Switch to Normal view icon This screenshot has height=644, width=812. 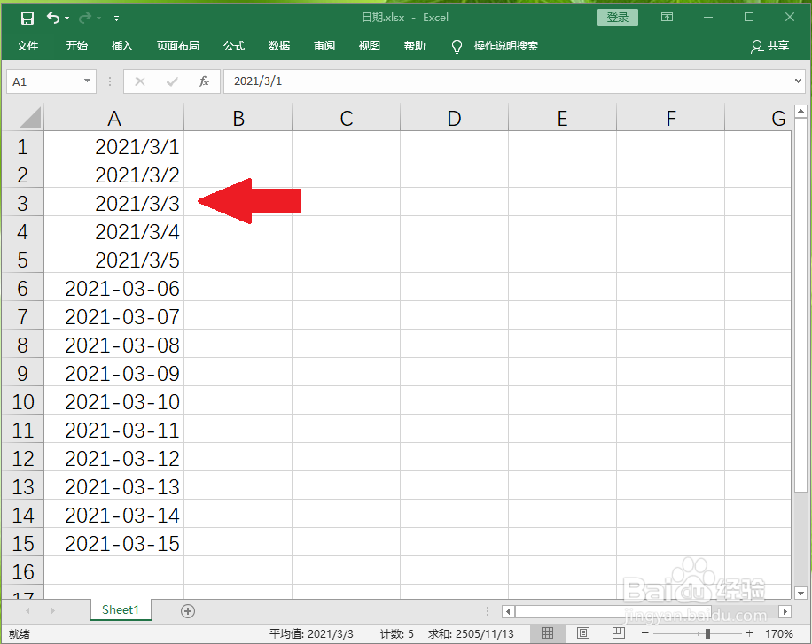547,632
